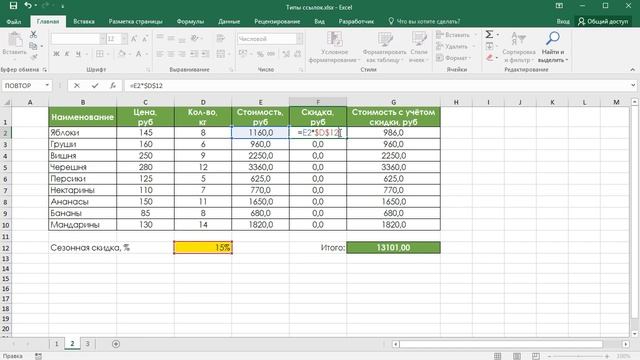The height and width of the screenshot is (360, 640).
Task: Select yellow 15% discount cell
Action: click(x=203, y=247)
